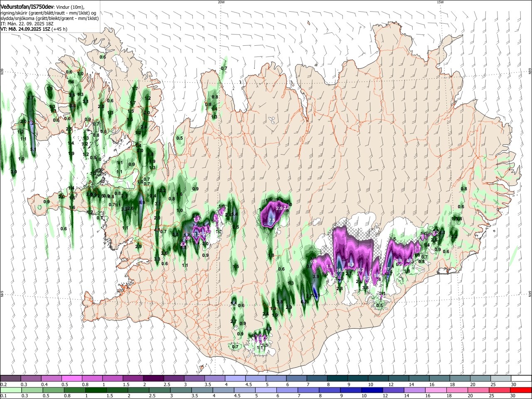Select the 0.5 green swatch in the rain scale

[53, 390]
